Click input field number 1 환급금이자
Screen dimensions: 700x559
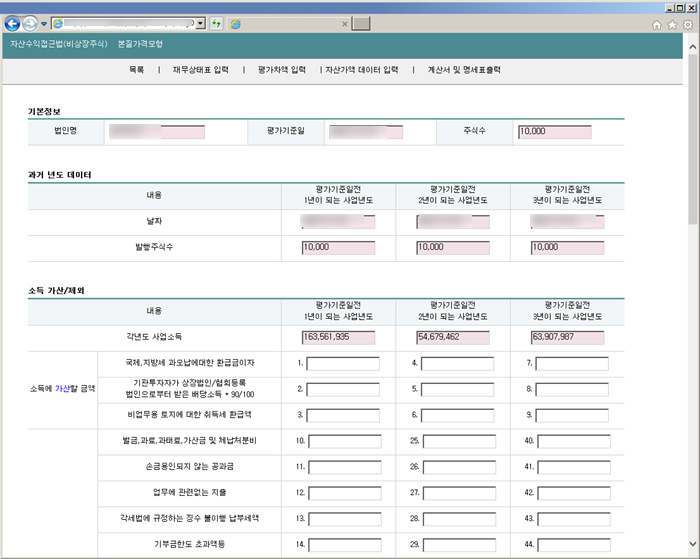[x=343, y=363]
